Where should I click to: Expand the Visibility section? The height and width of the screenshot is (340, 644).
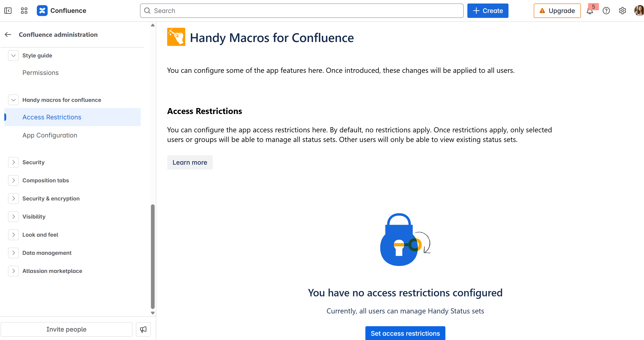pos(14,217)
